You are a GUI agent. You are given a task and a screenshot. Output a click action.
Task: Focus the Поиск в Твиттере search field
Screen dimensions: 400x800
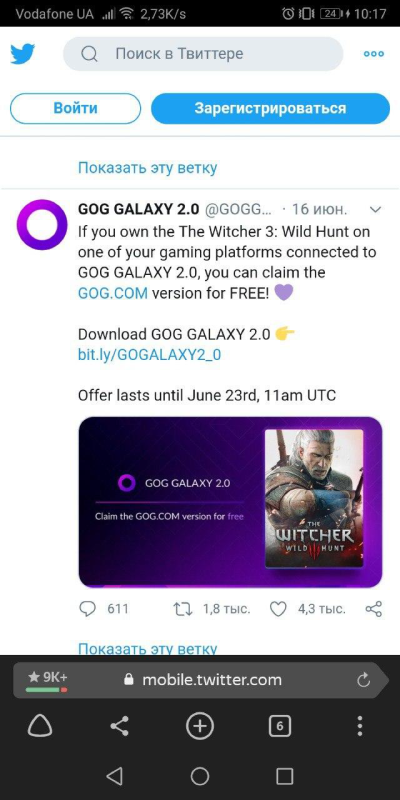coord(203,54)
